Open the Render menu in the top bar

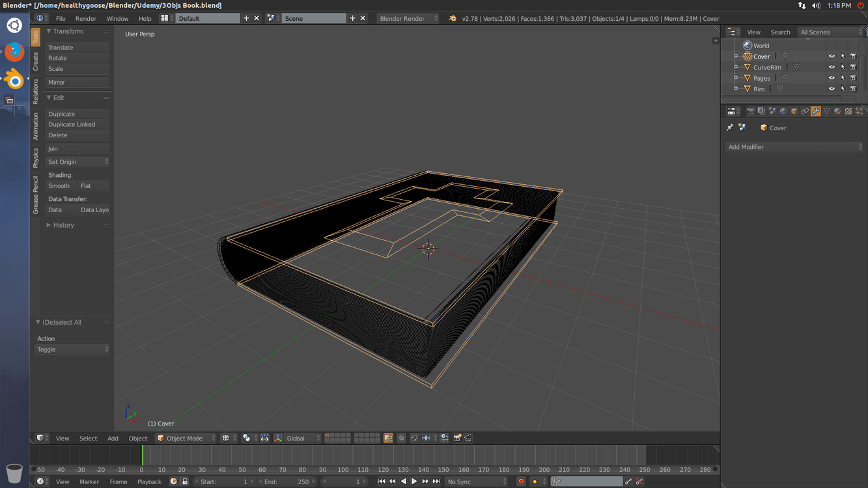coord(85,19)
